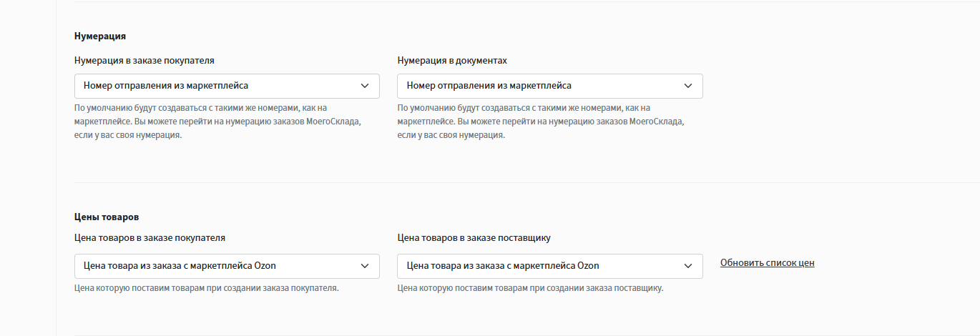This screenshot has height=336, width=980.
Task: Open the 'Нумерация в заказе покупателя' dropdown
Action: coord(227,86)
